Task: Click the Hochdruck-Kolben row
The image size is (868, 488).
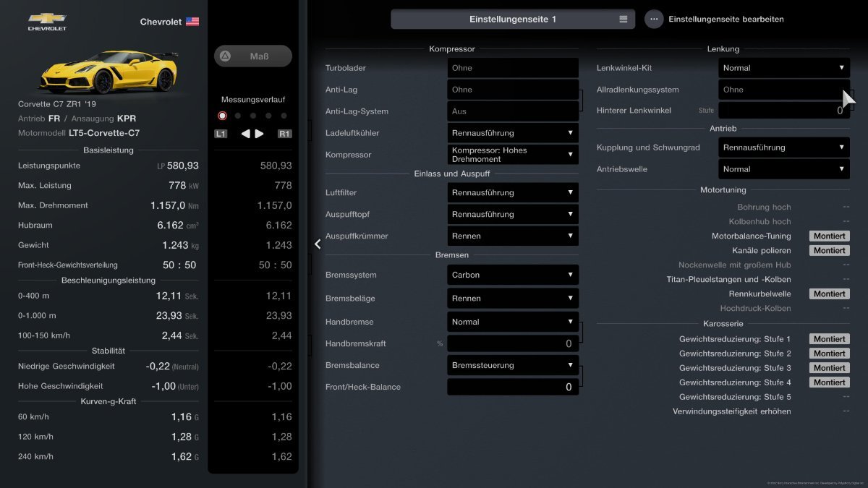Action: (784, 309)
